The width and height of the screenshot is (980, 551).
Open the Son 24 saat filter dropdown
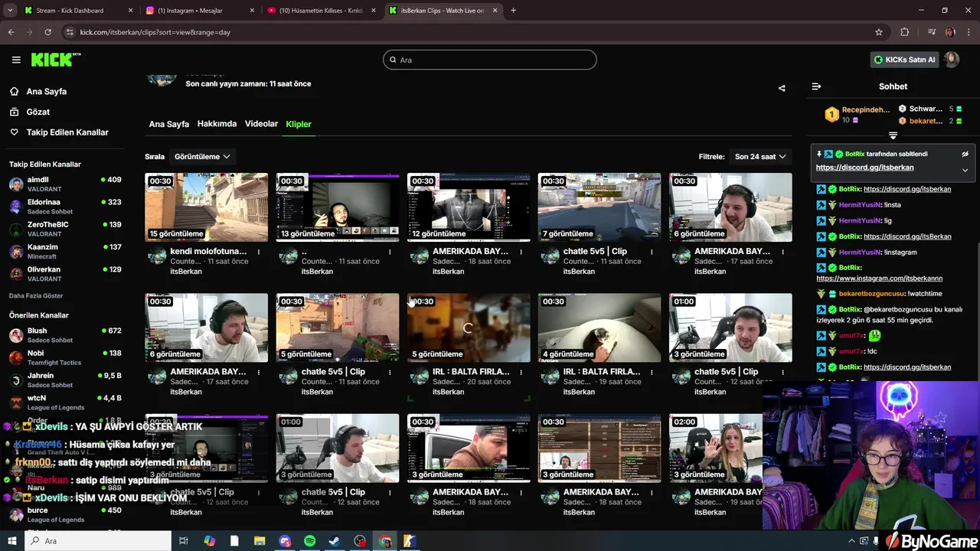tap(760, 156)
